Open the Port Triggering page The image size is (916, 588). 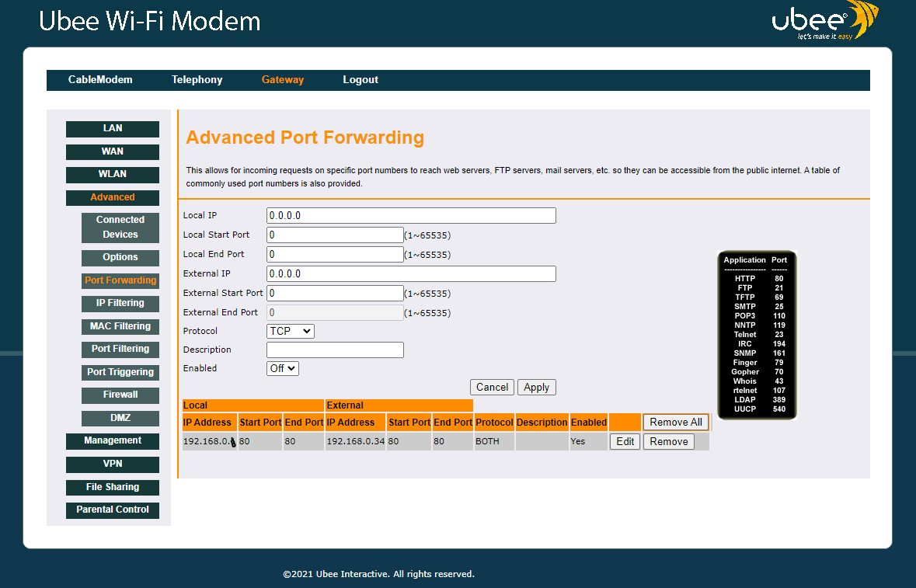point(120,373)
